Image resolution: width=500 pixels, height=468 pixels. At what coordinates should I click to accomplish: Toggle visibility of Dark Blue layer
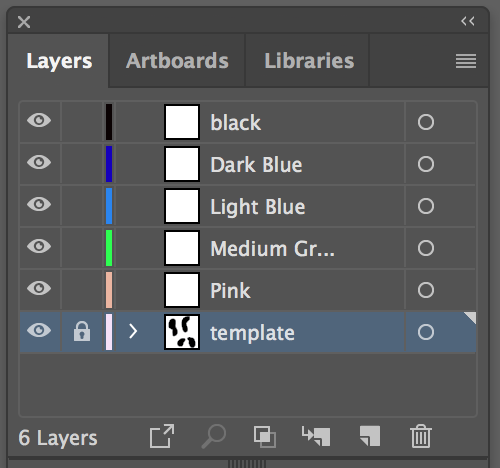click(39, 162)
